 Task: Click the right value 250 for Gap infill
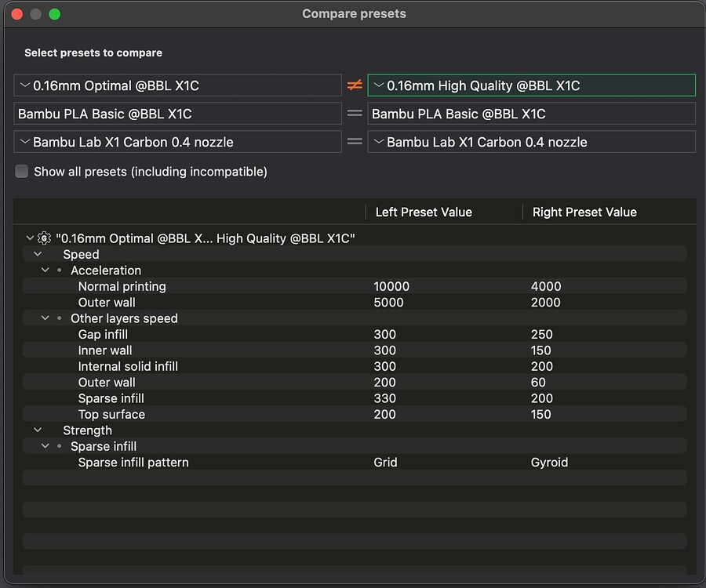[541, 334]
